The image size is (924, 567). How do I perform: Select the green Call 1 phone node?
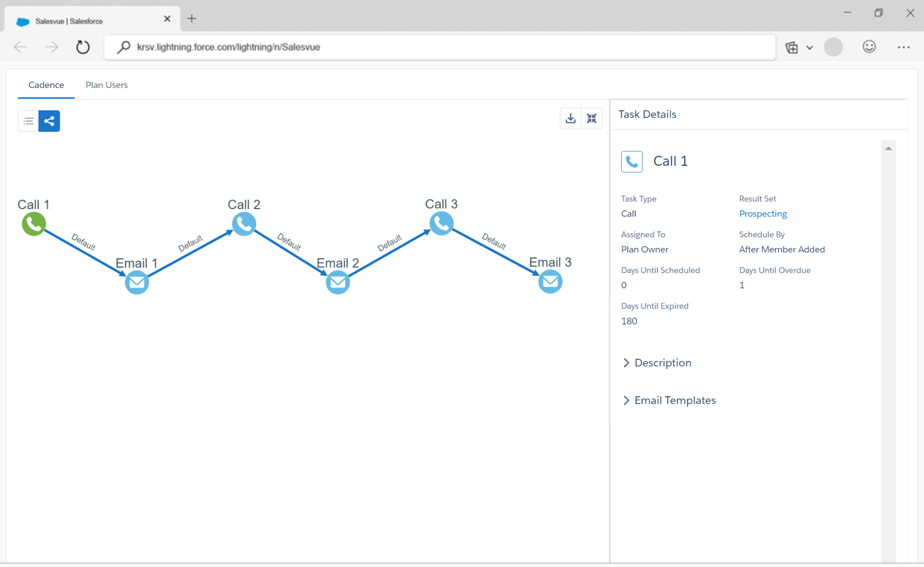point(34,224)
